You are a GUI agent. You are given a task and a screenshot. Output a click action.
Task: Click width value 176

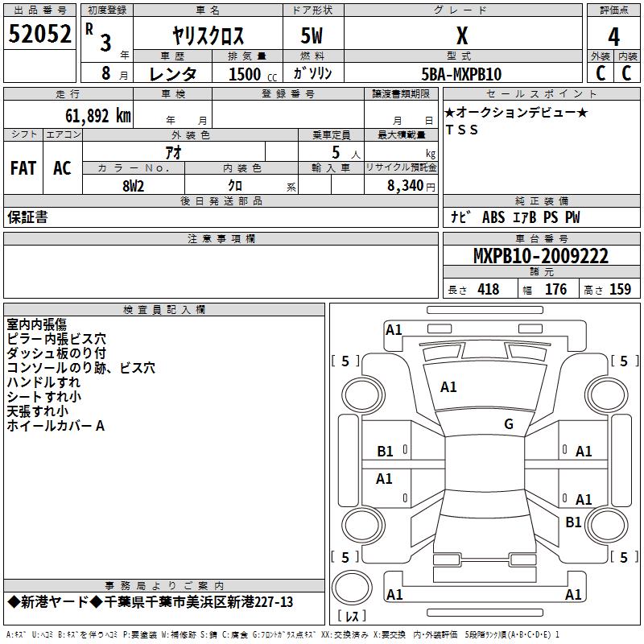click(x=555, y=290)
